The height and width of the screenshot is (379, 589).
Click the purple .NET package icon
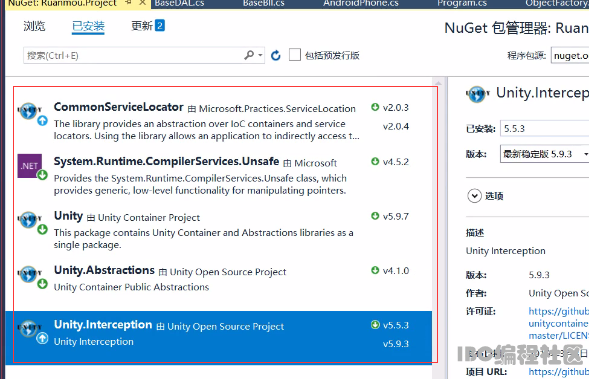(x=29, y=166)
